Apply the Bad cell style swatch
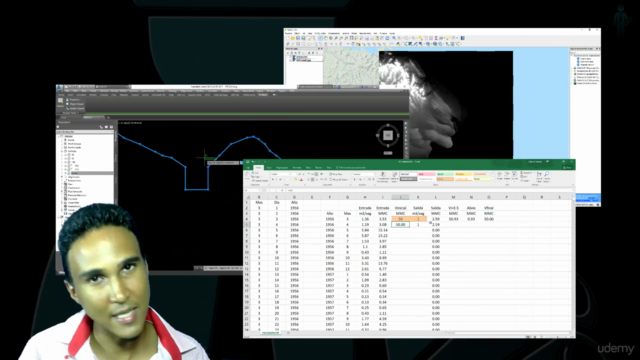The image size is (640, 360). click(427, 174)
